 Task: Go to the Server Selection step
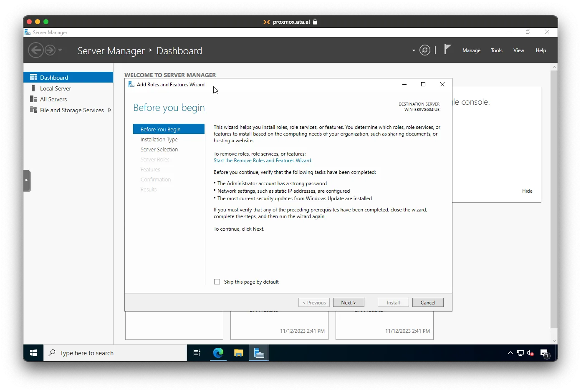pos(159,150)
